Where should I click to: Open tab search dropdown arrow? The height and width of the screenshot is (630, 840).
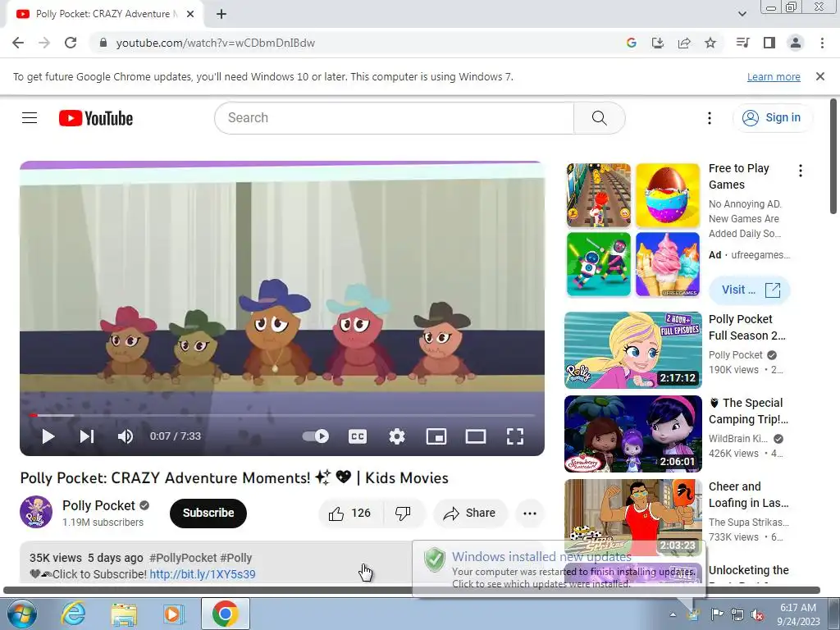(742, 14)
